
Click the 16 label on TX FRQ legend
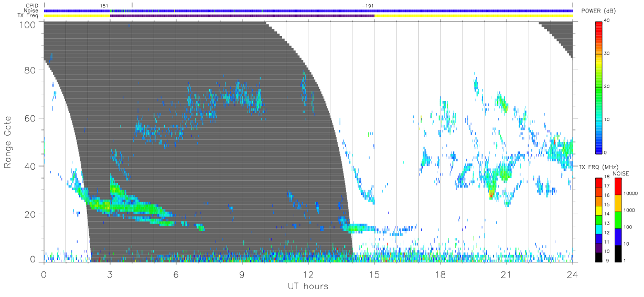(x=606, y=195)
